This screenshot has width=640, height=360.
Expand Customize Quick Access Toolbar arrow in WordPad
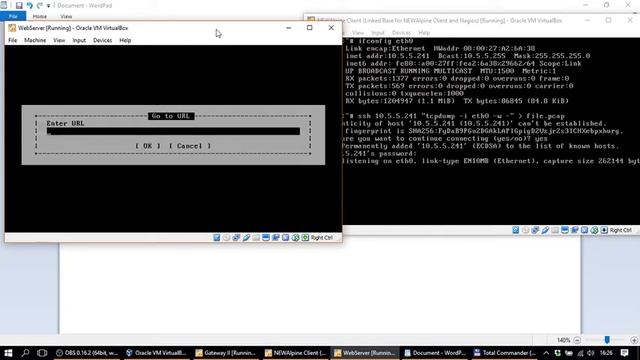point(48,6)
